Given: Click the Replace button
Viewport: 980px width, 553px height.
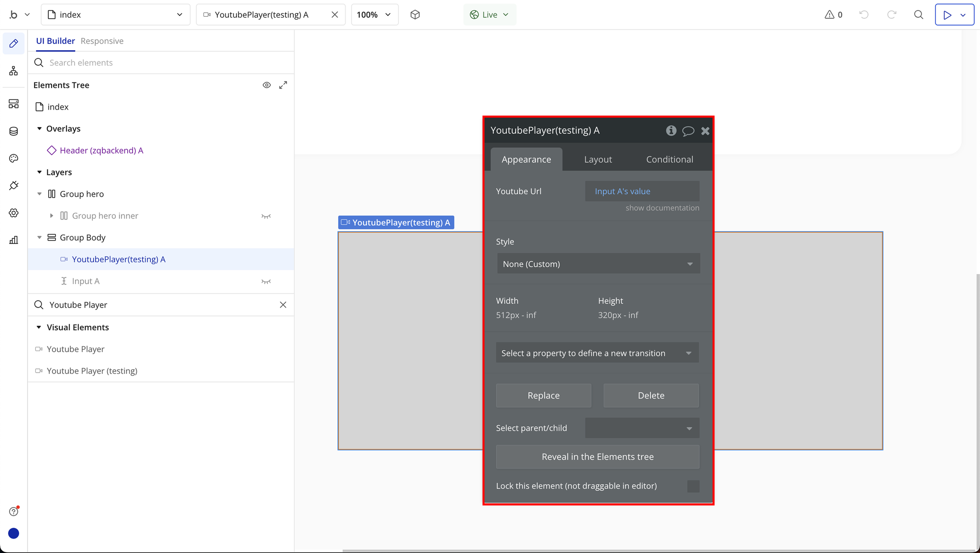Looking at the screenshot, I should 543,396.
